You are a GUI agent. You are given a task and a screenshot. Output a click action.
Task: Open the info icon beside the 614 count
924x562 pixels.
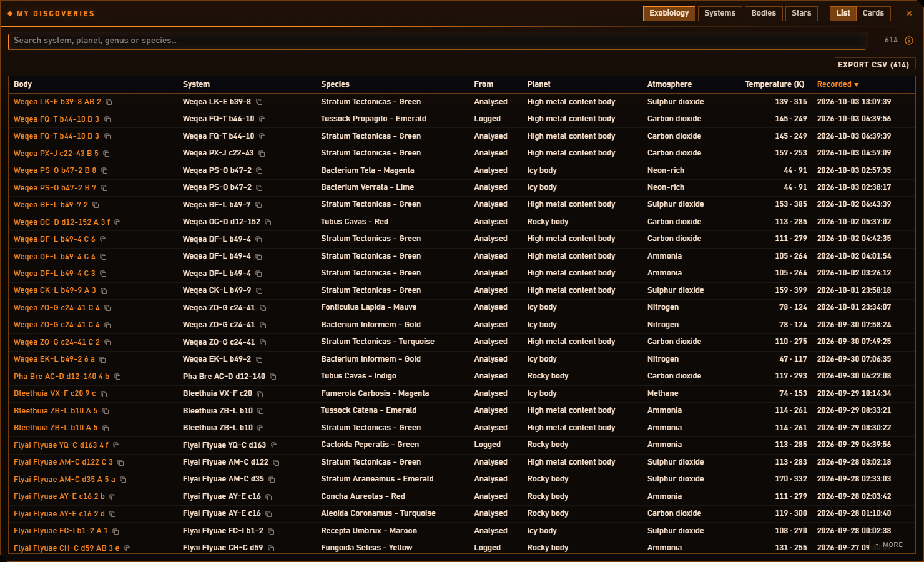click(909, 41)
